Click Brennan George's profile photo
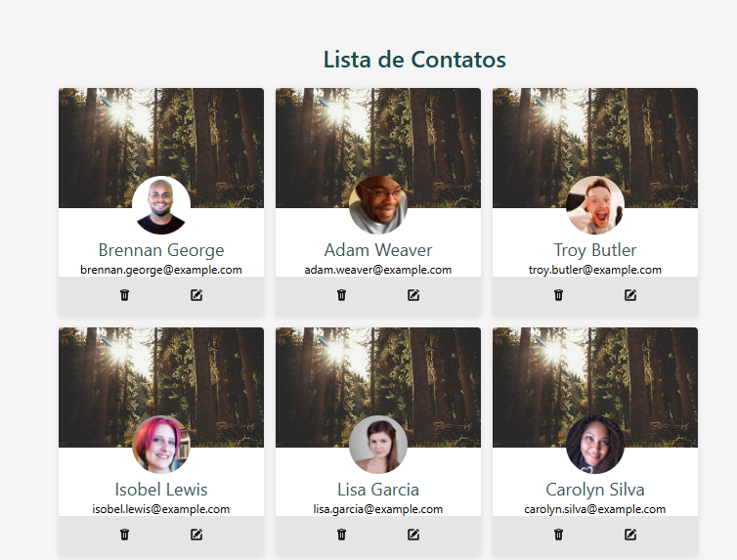 [x=161, y=205]
